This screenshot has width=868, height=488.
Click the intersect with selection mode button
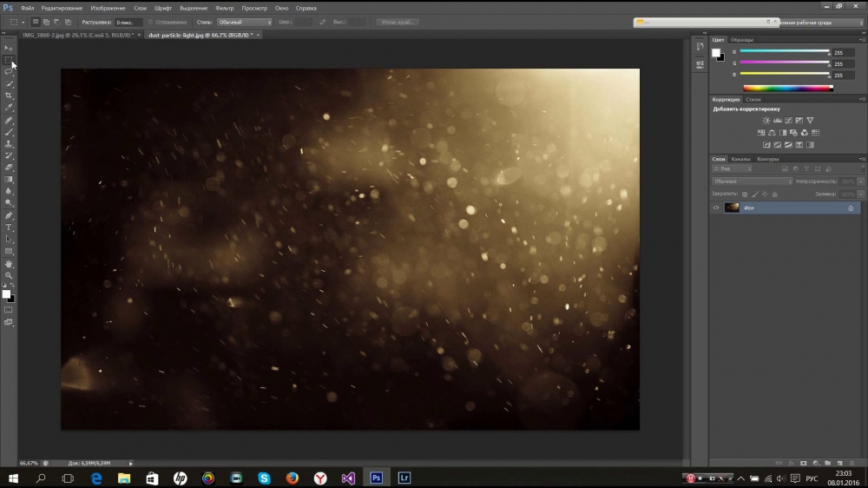(x=68, y=23)
